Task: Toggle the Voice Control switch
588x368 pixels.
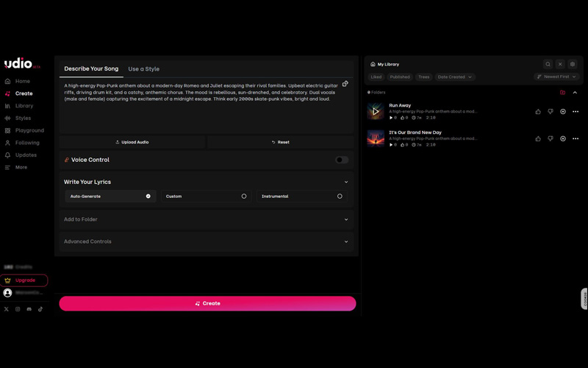Action: (x=342, y=160)
